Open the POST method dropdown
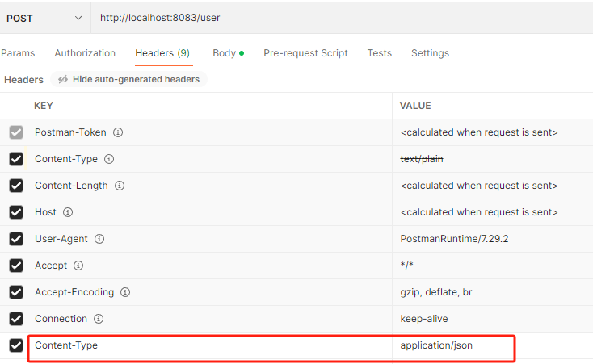 click(44, 18)
